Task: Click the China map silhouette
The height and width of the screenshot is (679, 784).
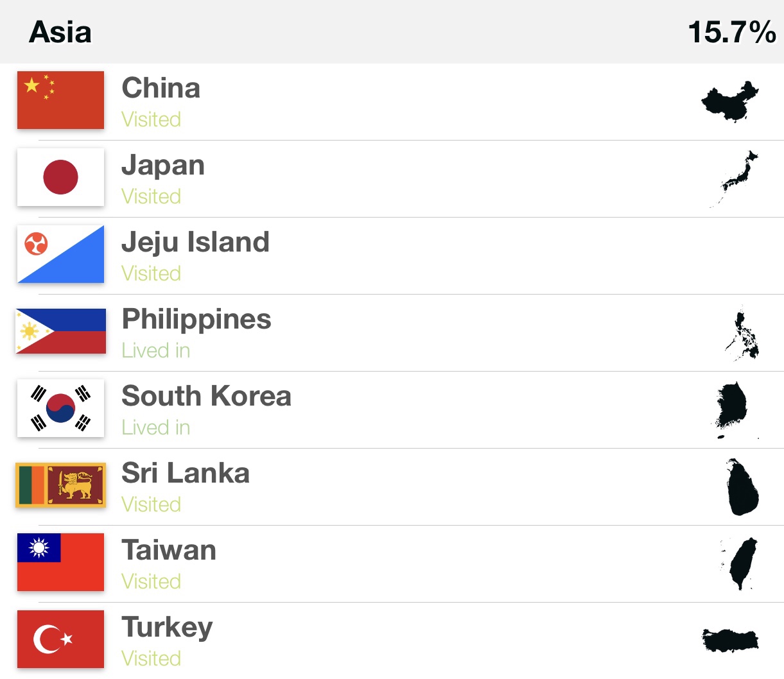Action: pos(730,101)
